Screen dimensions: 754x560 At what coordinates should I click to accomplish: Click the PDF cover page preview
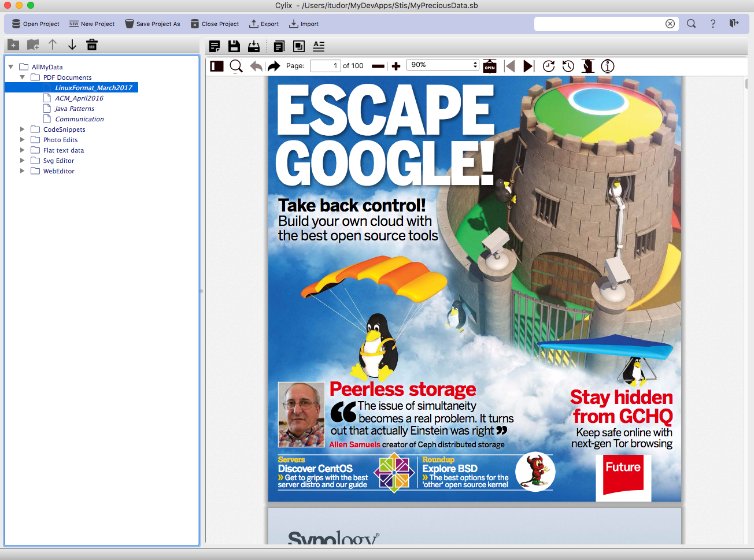pos(475,289)
